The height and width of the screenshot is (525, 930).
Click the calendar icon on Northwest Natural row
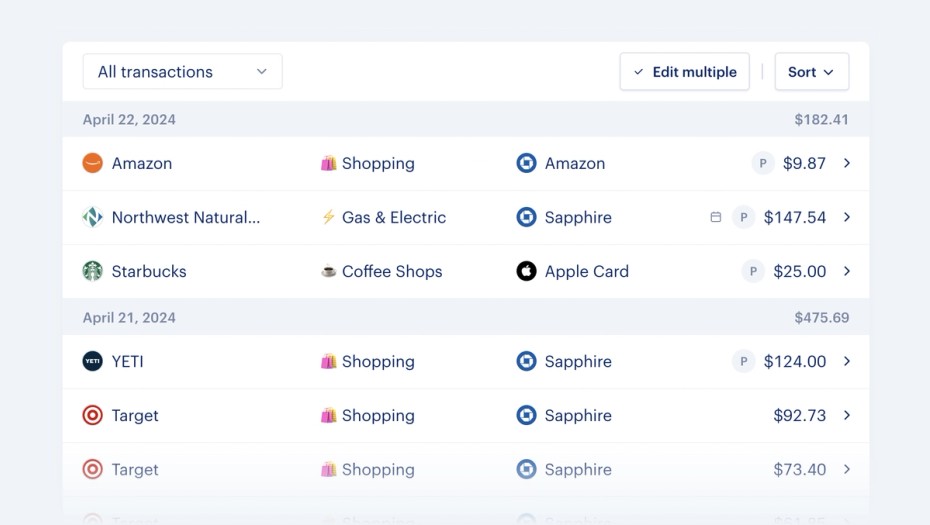pos(715,217)
